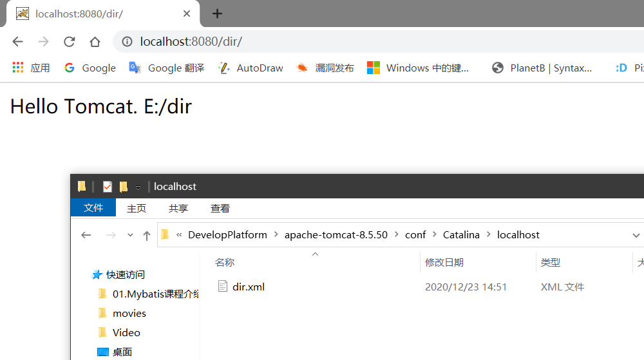This screenshot has width=644, height=360.
Task: Open Google 翻译 bookmark
Action: (x=166, y=68)
